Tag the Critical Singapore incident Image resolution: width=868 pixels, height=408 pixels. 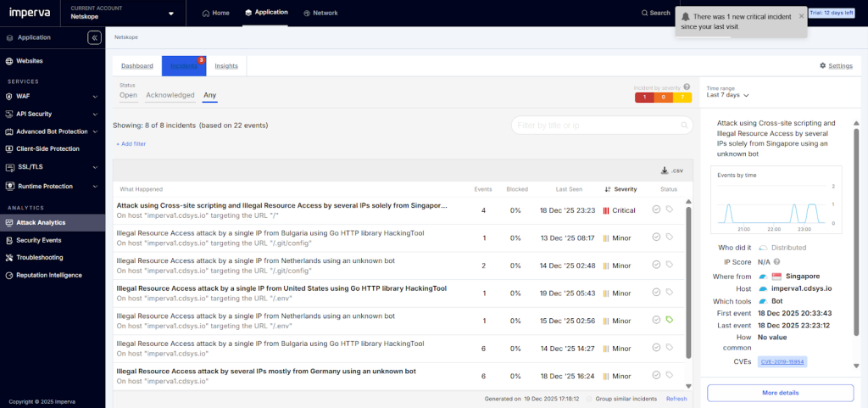pyautogui.click(x=670, y=210)
